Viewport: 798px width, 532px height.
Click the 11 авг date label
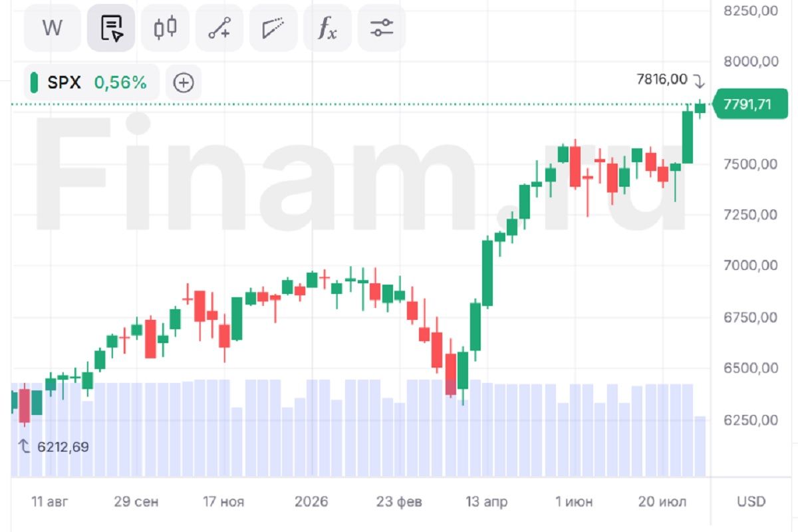49,501
